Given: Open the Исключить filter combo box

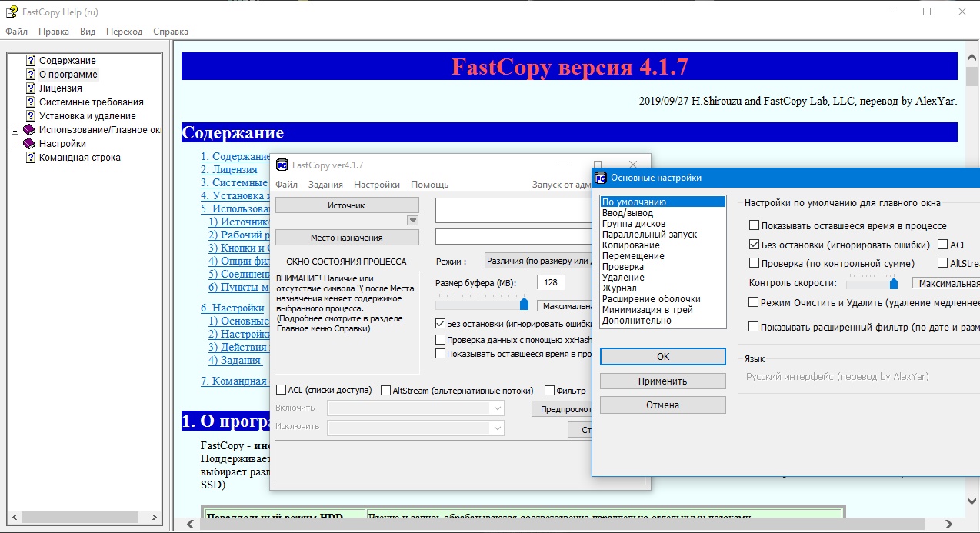Looking at the screenshot, I should pos(415,428).
